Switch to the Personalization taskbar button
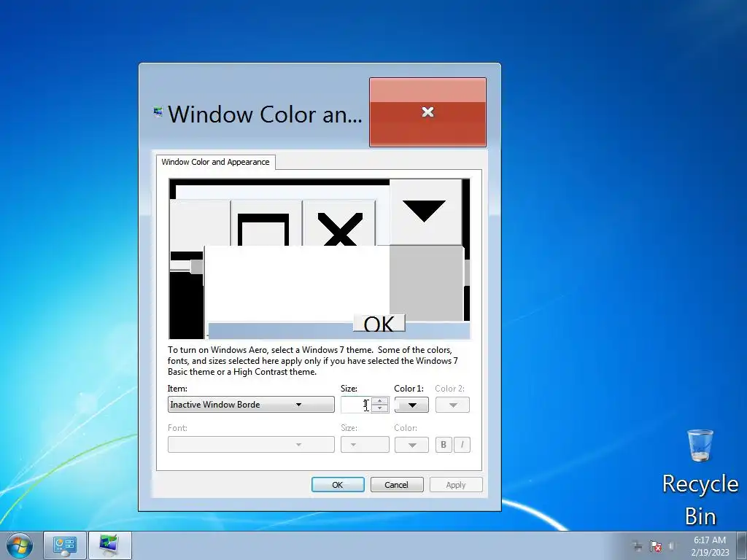This screenshot has width=747, height=560. (110, 545)
